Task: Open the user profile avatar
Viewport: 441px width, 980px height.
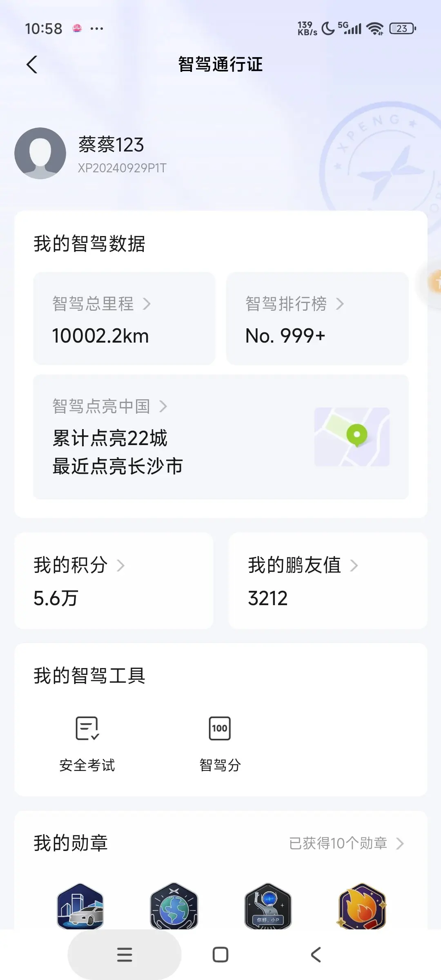Action: coord(40,153)
